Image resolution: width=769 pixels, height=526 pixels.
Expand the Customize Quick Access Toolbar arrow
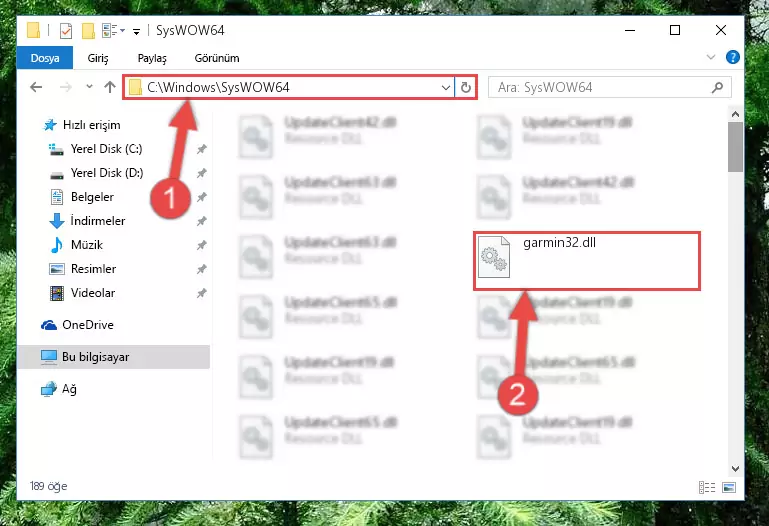click(136, 31)
